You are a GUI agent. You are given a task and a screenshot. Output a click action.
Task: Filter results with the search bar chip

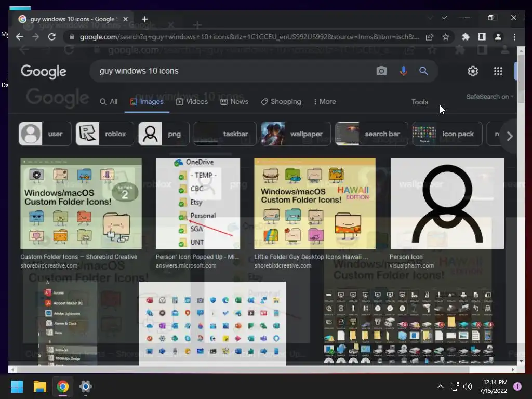[x=371, y=134]
